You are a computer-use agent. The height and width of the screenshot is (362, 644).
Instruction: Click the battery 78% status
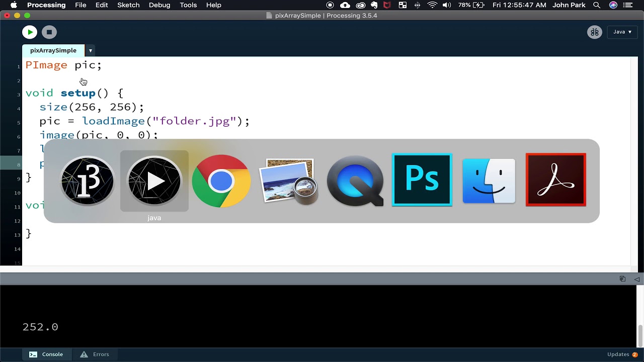[x=471, y=5]
